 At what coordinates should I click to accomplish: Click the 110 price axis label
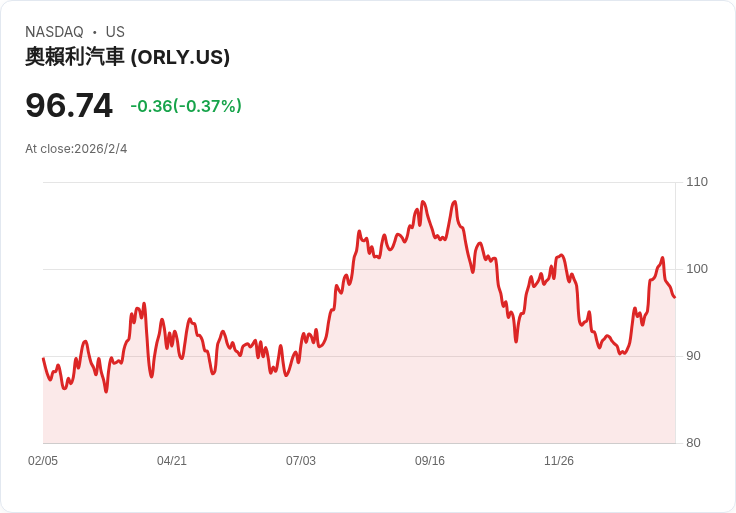point(697,182)
